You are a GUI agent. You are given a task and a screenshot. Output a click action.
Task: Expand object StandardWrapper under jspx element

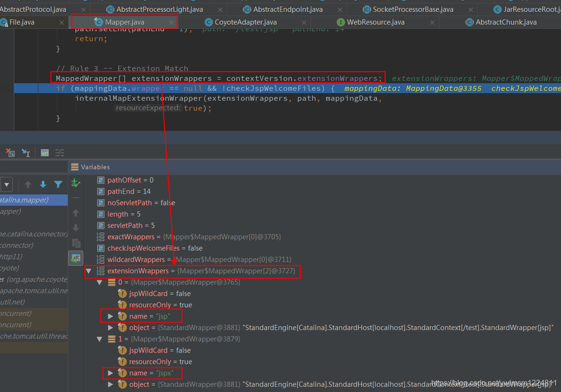click(111, 384)
